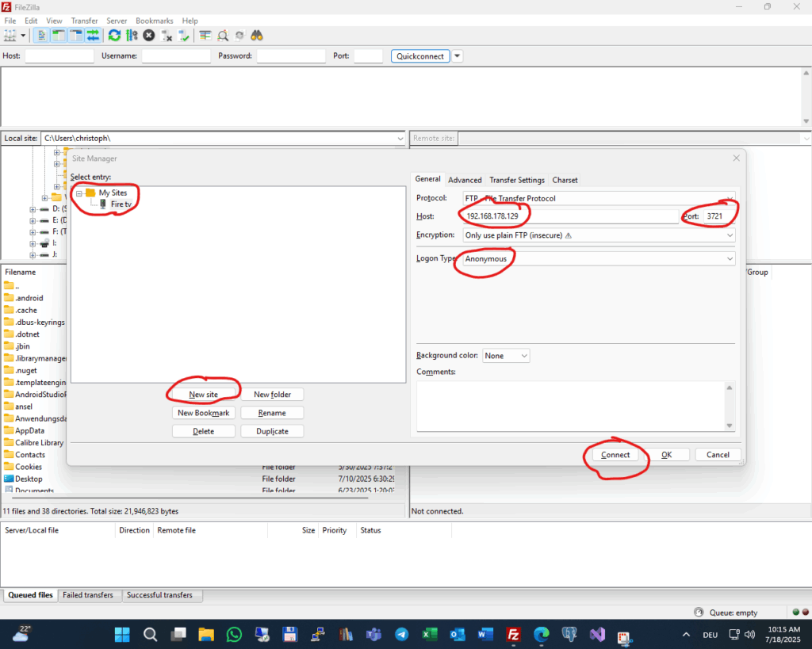Collapse the My Sites folder
812x649 pixels.
pos(79,193)
